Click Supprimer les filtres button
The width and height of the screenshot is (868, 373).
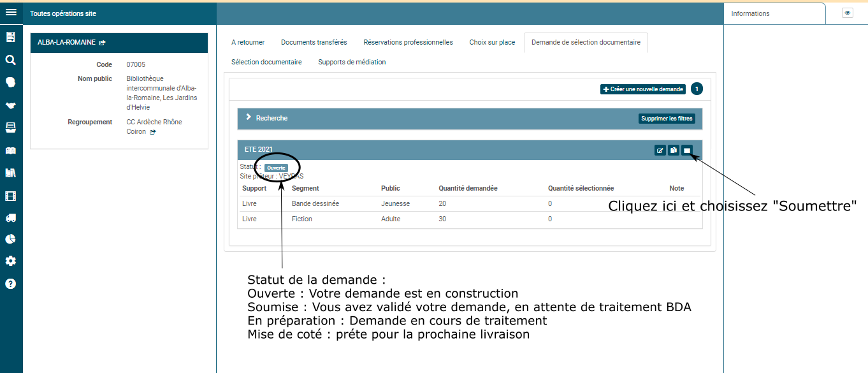coord(667,119)
